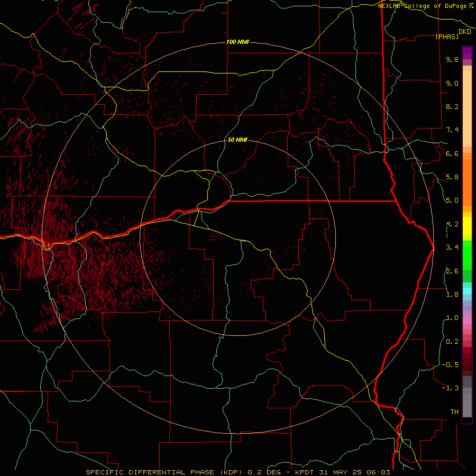Click the 2.6 color scale value
The width and height of the screenshot is (476, 476).
452,271
